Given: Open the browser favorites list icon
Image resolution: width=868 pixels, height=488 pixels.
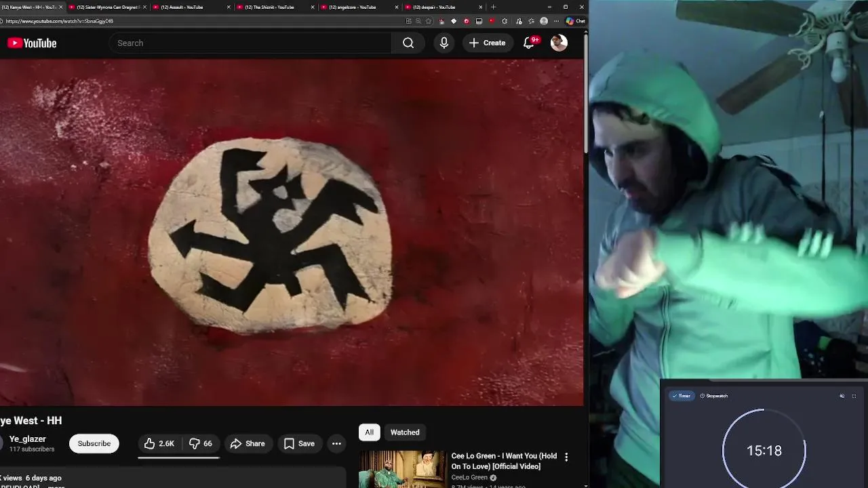Looking at the screenshot, I should coord(531,21).
